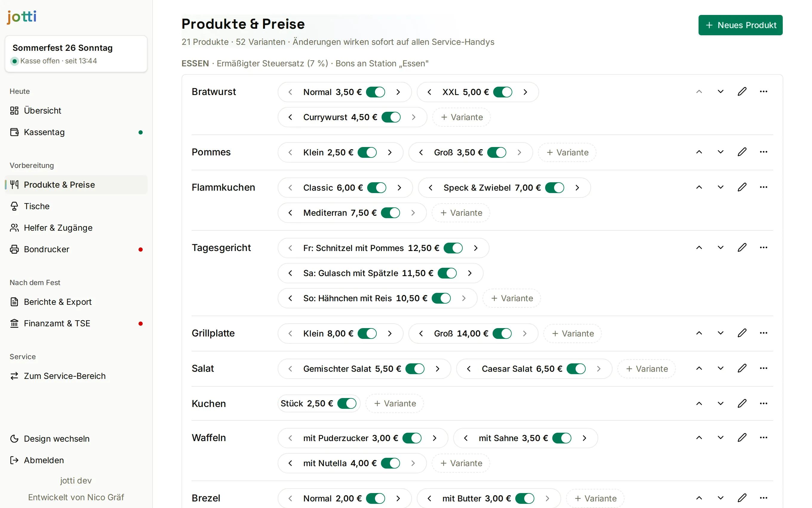Image resolution: width=812 pixels, height=508 pixels.
Task: Switch design with Design wechseln
Action: pyautogui.click(x=76, y=439)
